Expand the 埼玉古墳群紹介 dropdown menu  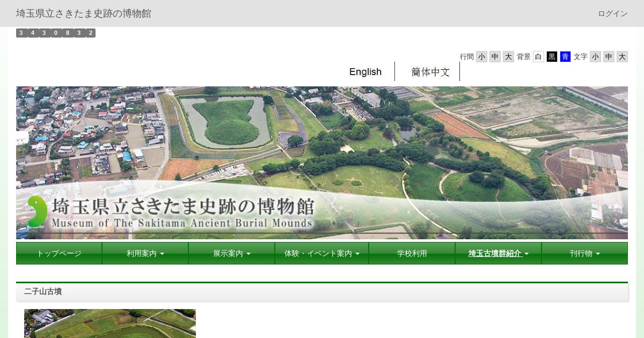pos(499,253)
